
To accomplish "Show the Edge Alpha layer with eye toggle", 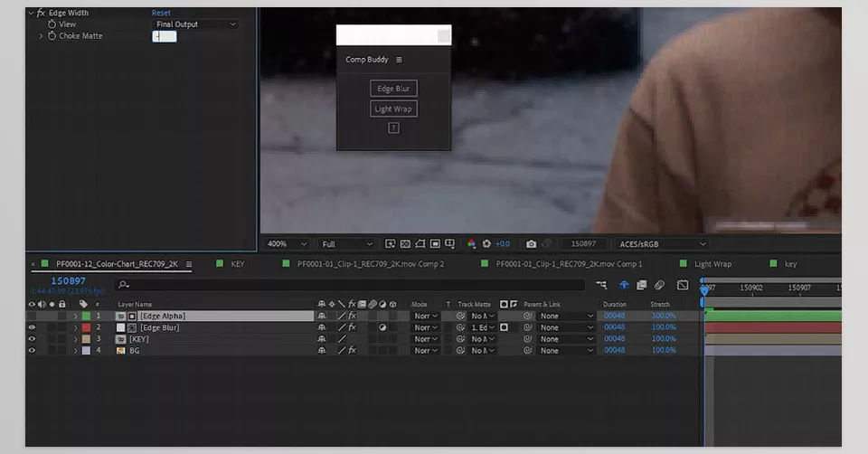I will pos(32,317).
